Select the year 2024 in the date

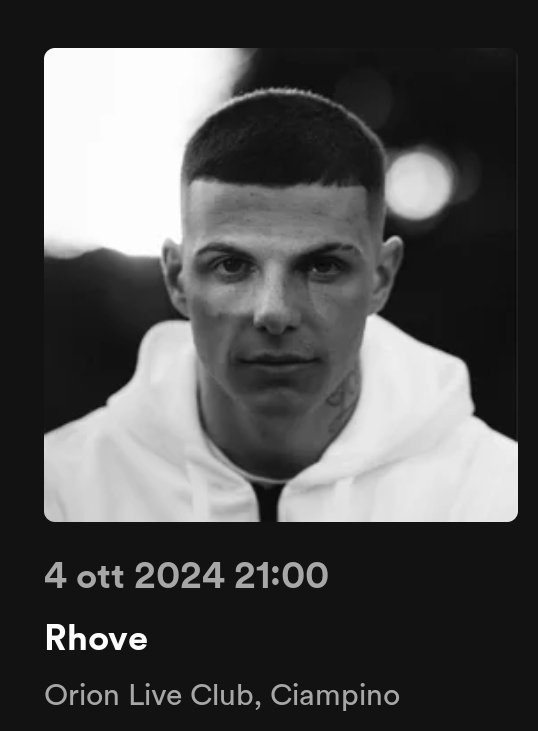(x=179, y=575)
